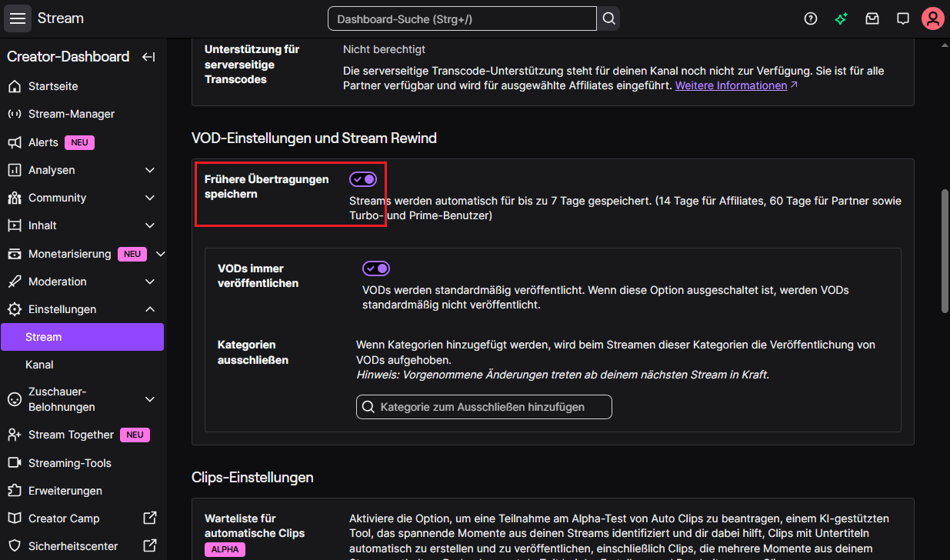Click the 'Kategorien ausschließen' label
This screenshot has width=950, height=560.
coord(253,352)
